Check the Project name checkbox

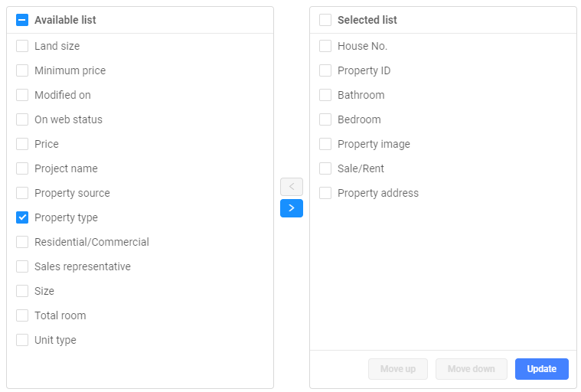[x=22, y=168]
